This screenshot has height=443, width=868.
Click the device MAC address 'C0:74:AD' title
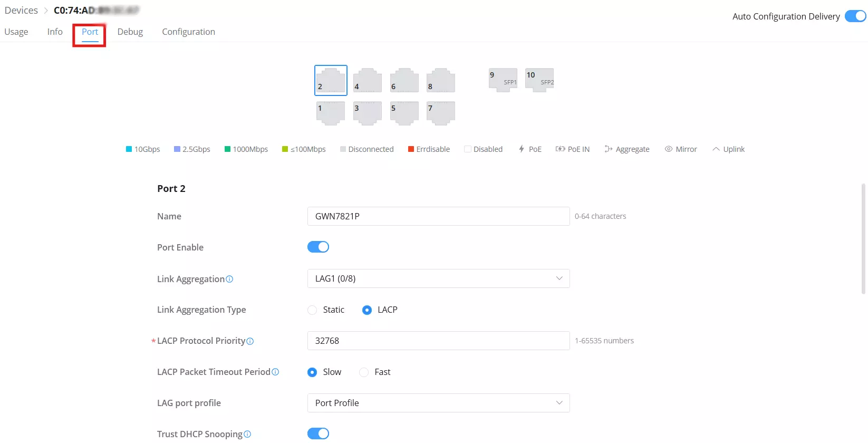click(x=96, y=11)
